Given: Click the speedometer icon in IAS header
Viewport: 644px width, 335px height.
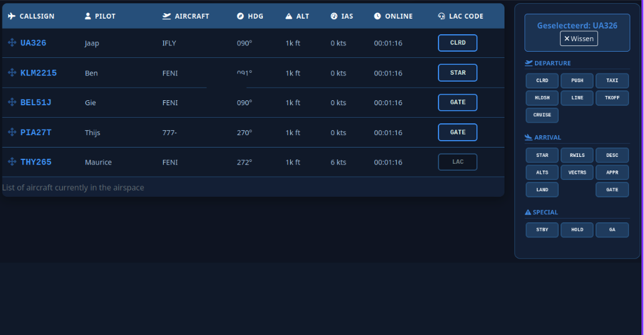Looking at the screenshot, I should [334, 16].
